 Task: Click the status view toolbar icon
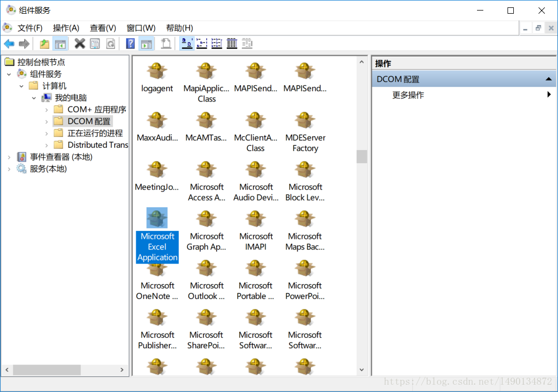247,44
